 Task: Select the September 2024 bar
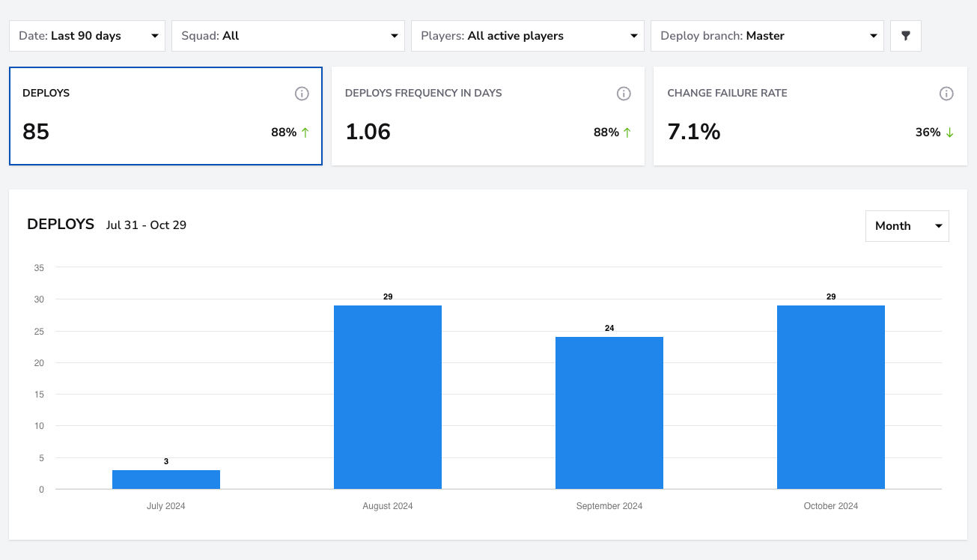(609, 413)
